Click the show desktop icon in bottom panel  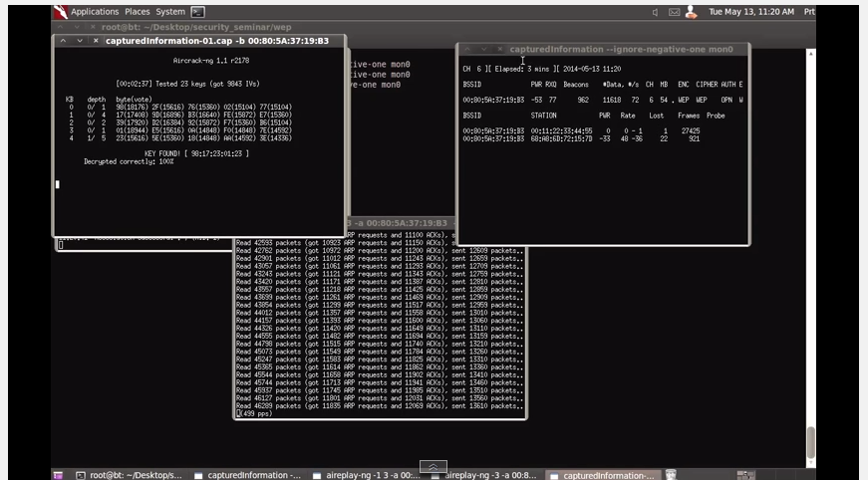[x=58, y=475]
